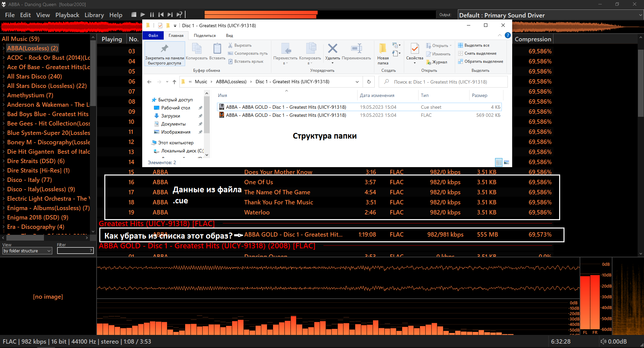Image resolution: width=644 pixels, height=348 pixels.
Task: Click Music in the address breadcrumb
Action: tap(201, 82)
